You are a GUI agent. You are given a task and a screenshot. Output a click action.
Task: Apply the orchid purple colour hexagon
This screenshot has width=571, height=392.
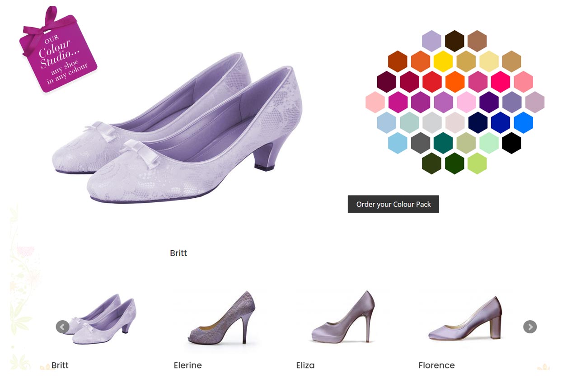coord(443,102)
